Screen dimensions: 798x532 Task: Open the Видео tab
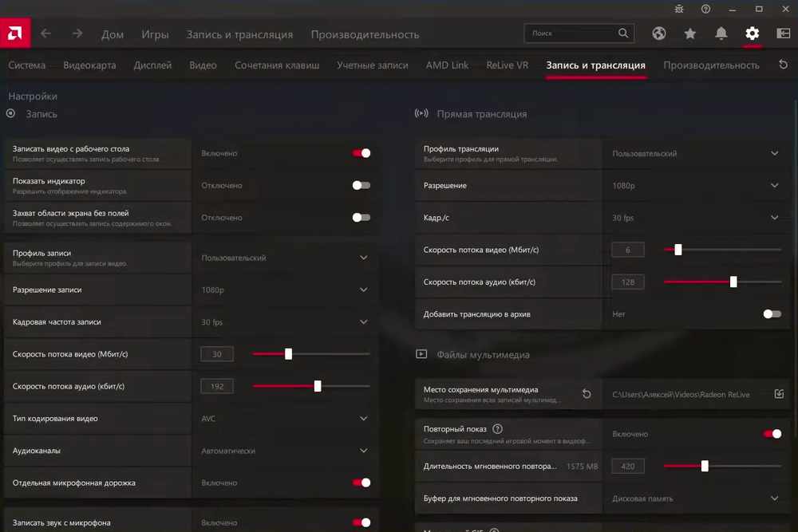203,65
